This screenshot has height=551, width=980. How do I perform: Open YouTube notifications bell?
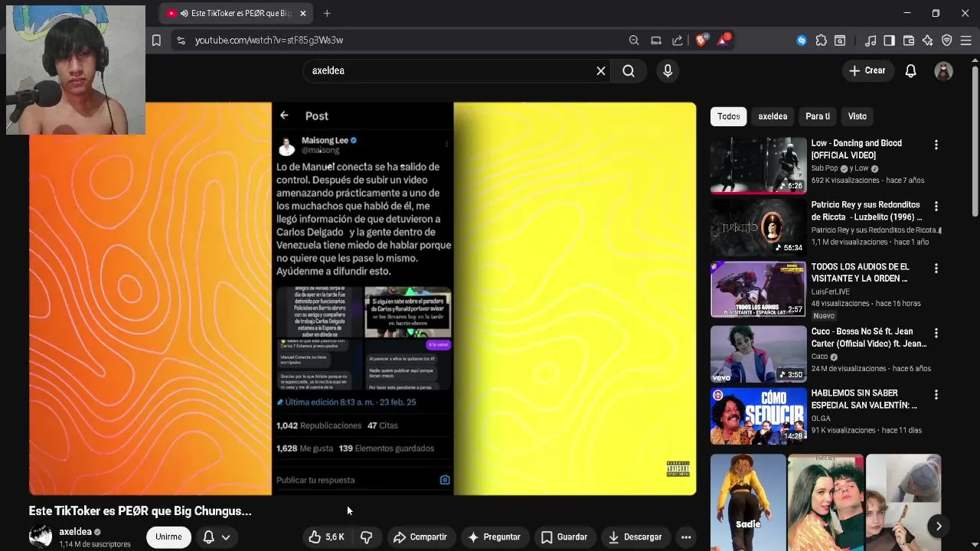point(911,70)
